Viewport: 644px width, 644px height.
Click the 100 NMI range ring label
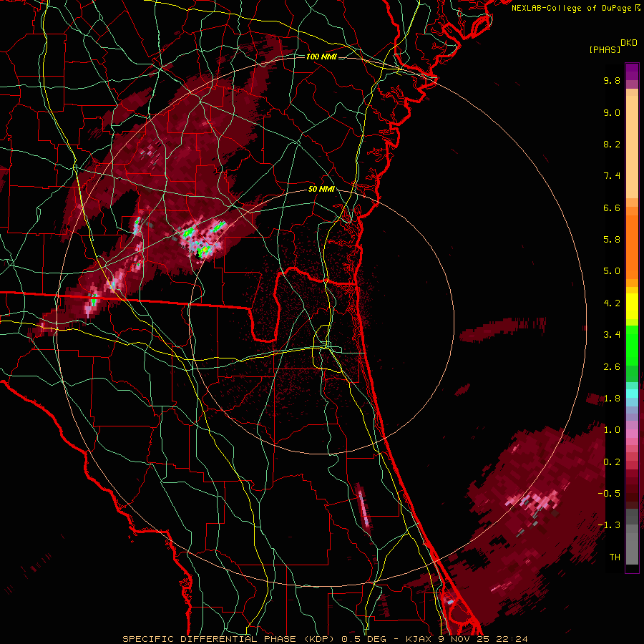click(x=321, y=57)
